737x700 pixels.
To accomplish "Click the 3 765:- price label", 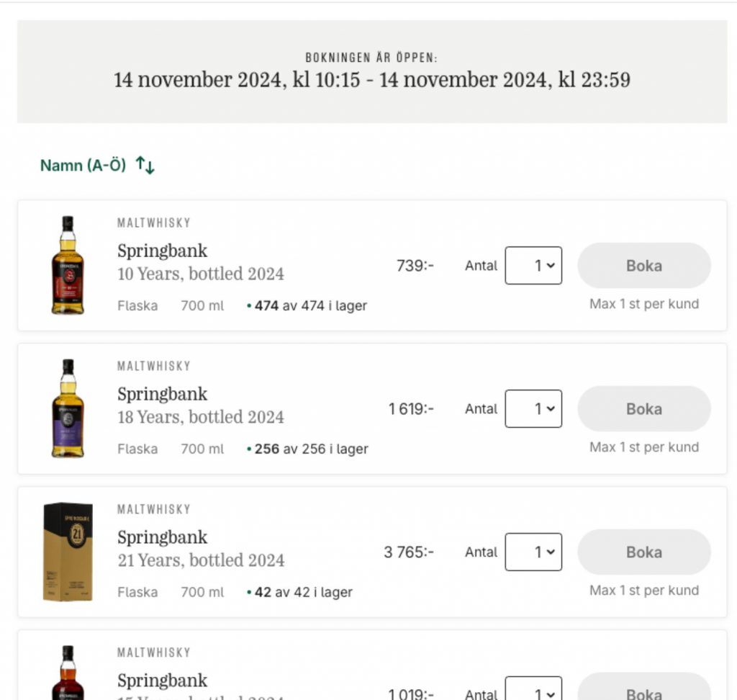I will pyautogui.click(x=409, y=552).
